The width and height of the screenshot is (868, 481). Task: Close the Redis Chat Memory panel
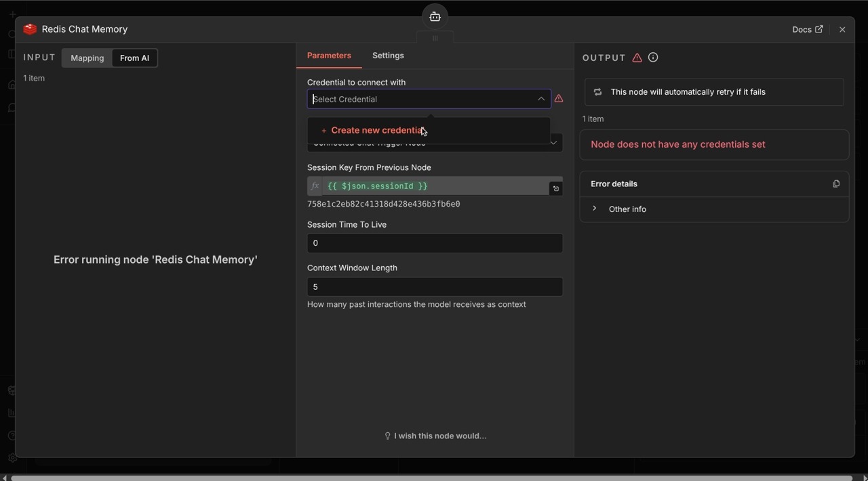(842, 29)
